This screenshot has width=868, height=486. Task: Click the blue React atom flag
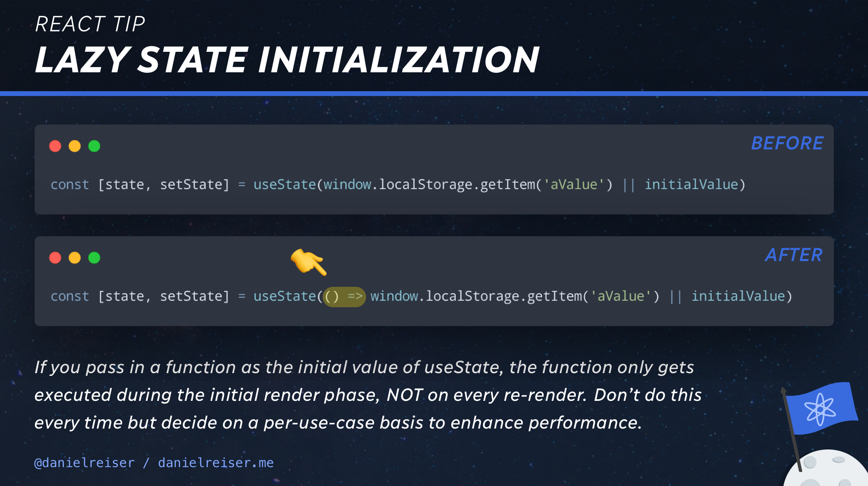pyautogui.click(x=821, y=408)
